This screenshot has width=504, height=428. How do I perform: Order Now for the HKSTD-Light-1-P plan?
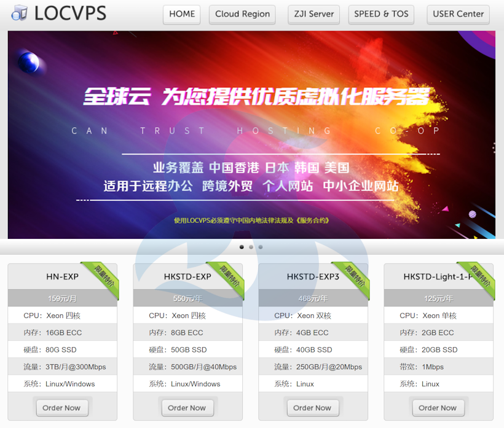[x=438, y=407]
